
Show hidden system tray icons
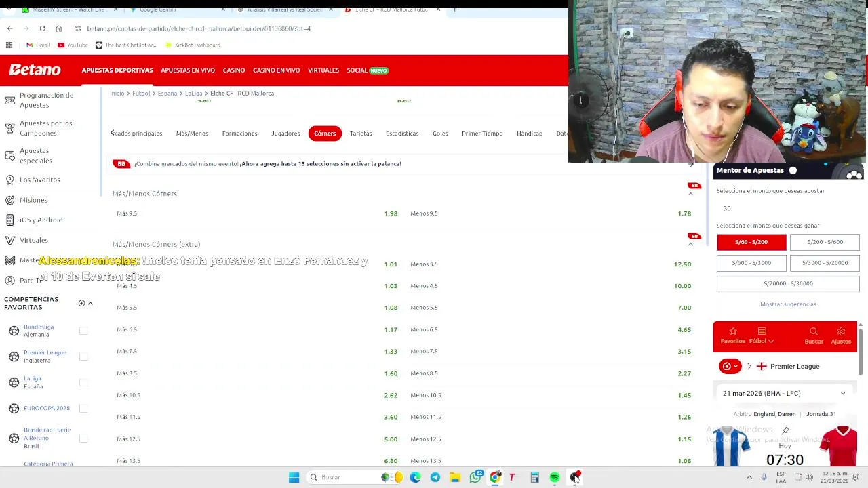(x=749, y=477)
